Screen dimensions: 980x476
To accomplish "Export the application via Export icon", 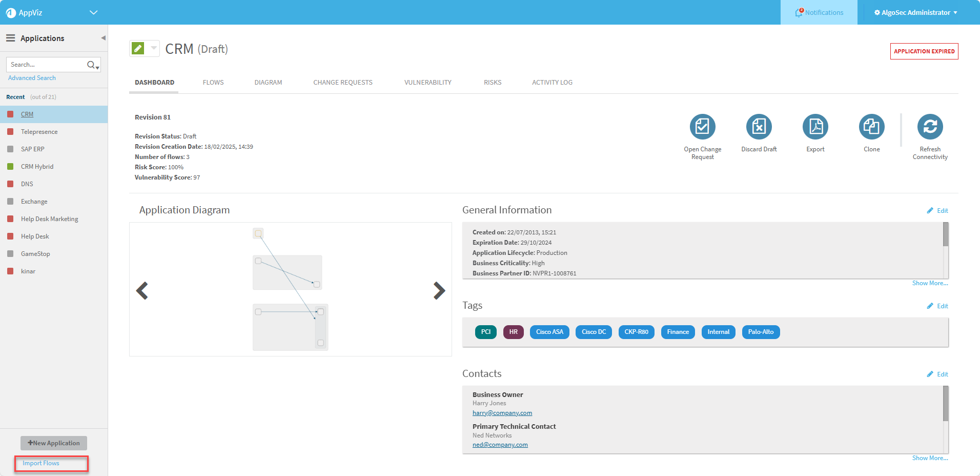I will point(815,127).
